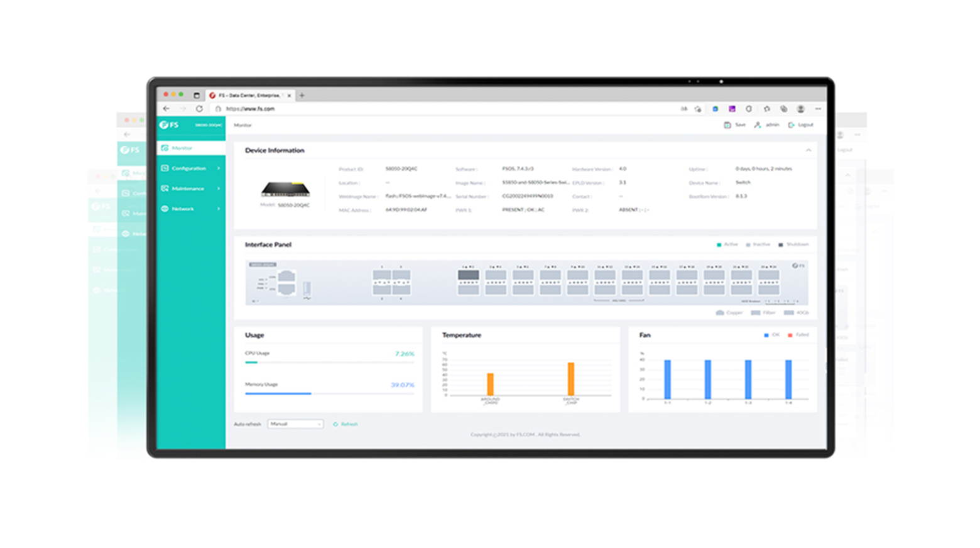Click the Active legend indicator
980x548 pixels.
(719, 244)
